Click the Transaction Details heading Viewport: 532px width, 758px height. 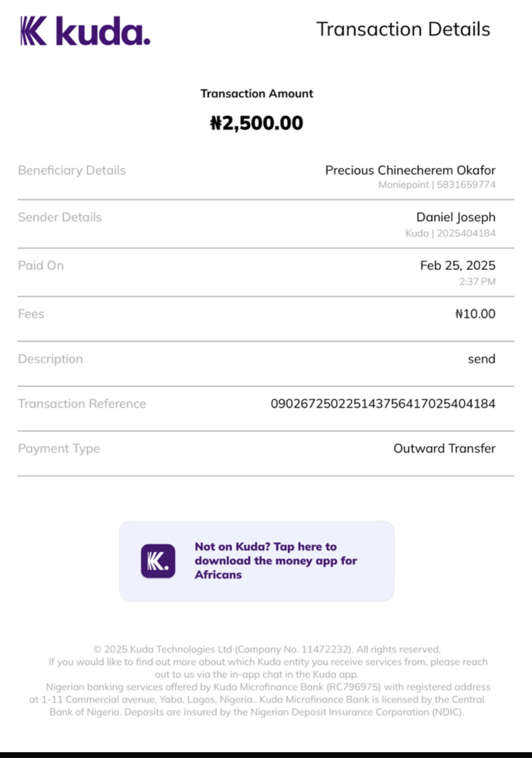(403, 29)
